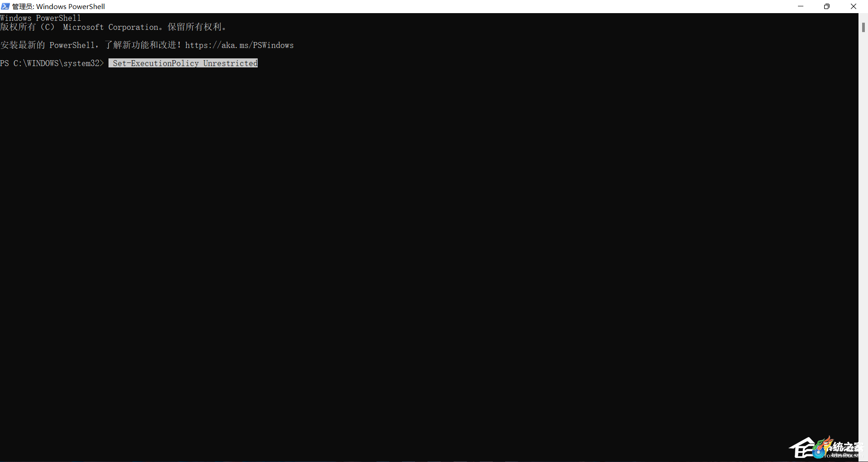Viewport: 868px width, 462px height.
Task: Minimize the PowerShell window
Action: point(801,6)
